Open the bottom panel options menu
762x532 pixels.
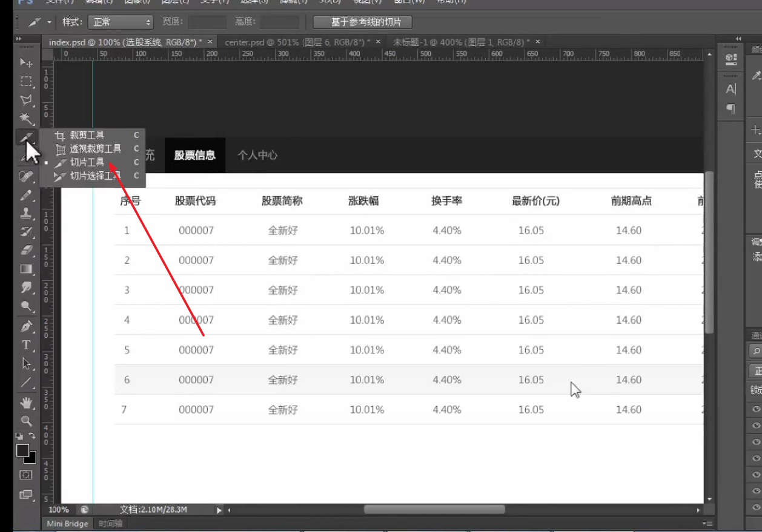[707, 524]
